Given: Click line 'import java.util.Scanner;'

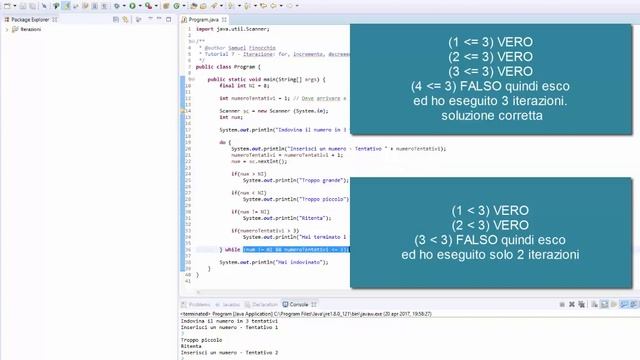Looking at the screenshot, I should tap(233, 29).
